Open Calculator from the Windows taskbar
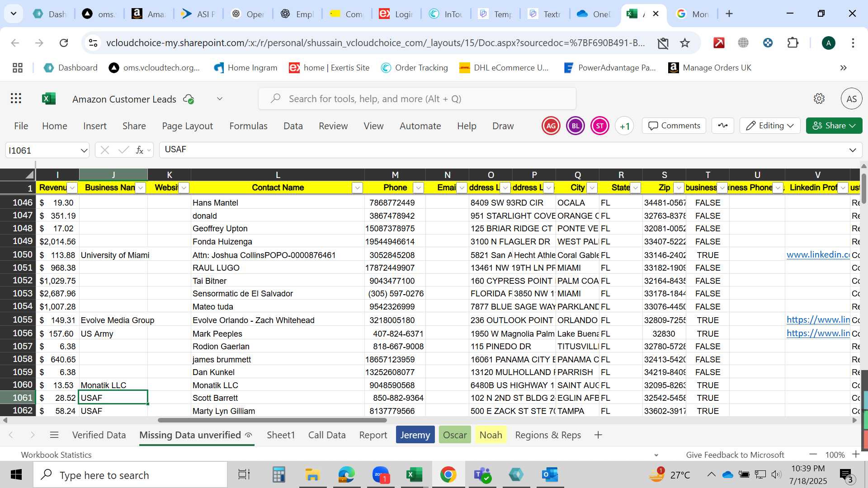Viewport: 868px width, 488px height. [x=278, y=475]
